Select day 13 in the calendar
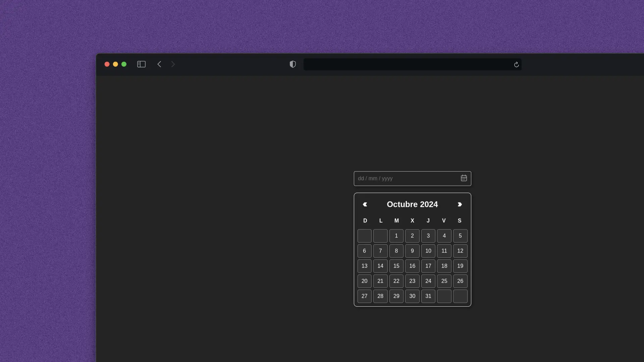The image size is (644, 362). point(364,266)
